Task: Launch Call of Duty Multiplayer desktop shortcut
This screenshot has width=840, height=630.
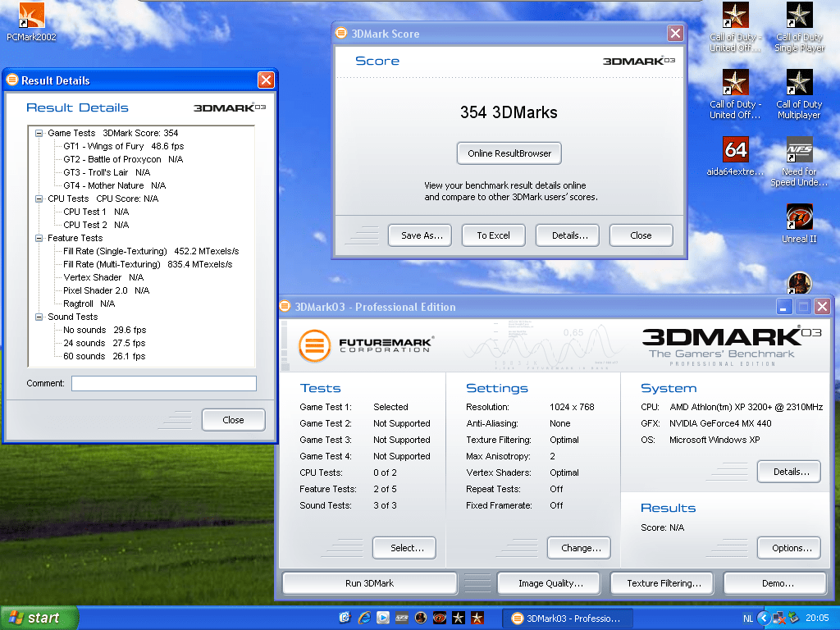Action: pyautogui.click(x=799, y=94)
